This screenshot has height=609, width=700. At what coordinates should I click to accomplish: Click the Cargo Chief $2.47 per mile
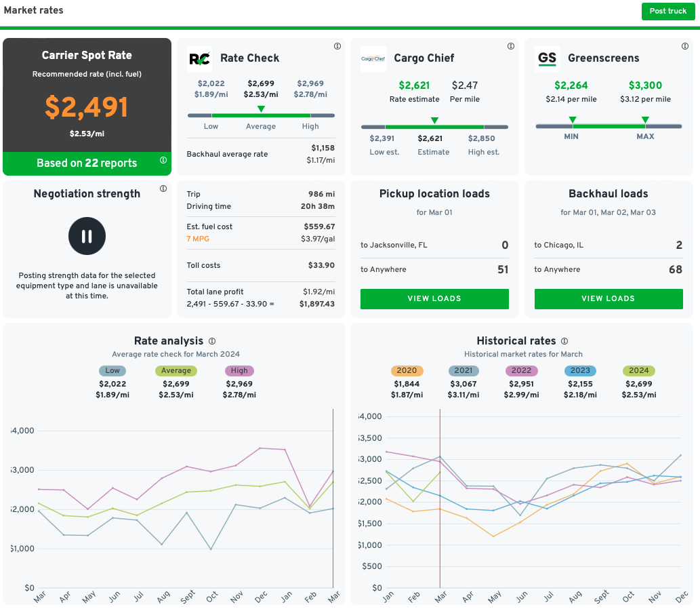point(465,85)
